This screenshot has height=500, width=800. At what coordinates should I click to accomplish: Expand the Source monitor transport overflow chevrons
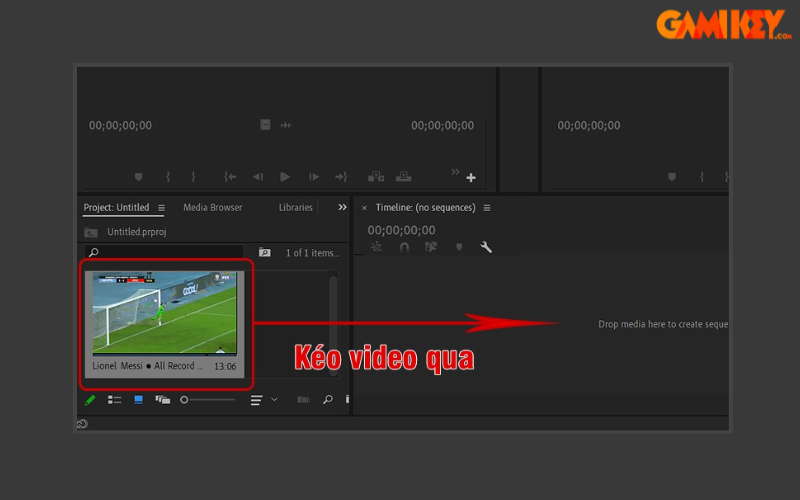[x=455, y=171]
